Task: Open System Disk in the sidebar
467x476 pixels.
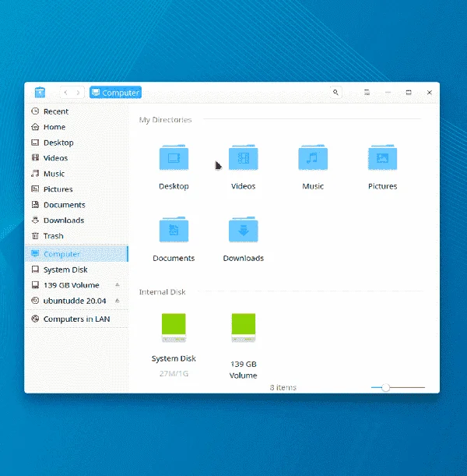Action: (x=76, y=270)
